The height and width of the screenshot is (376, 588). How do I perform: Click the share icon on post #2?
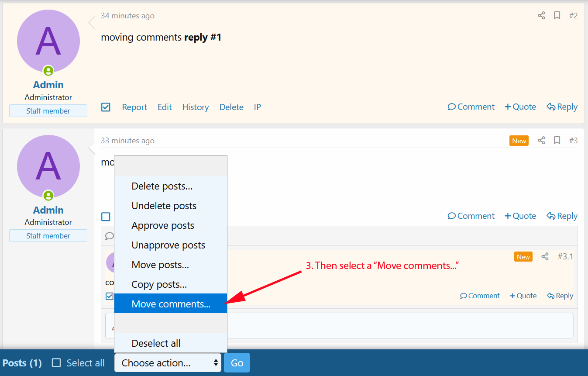(x=541, y=16)
